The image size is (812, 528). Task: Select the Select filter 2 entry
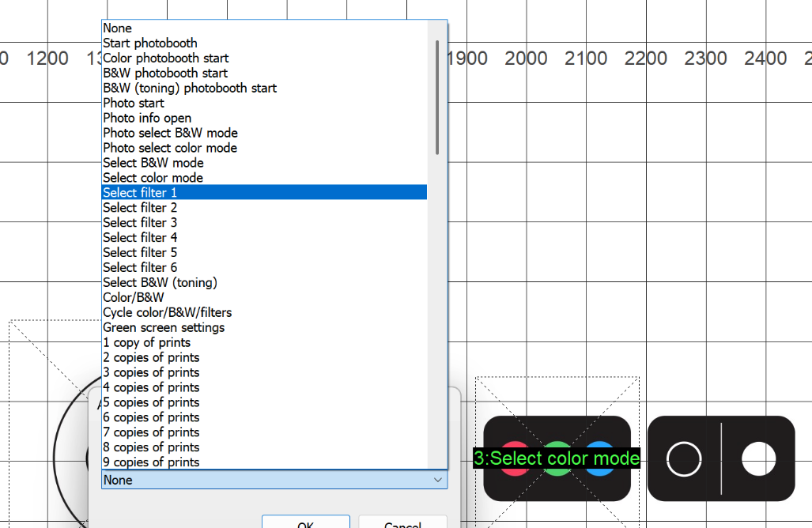pyautogui.click(x=140, y=207)
